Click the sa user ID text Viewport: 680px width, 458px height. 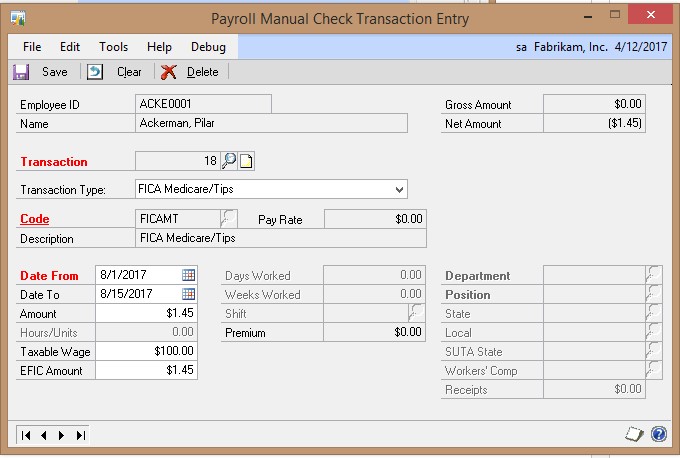click(x=521, y=47)
